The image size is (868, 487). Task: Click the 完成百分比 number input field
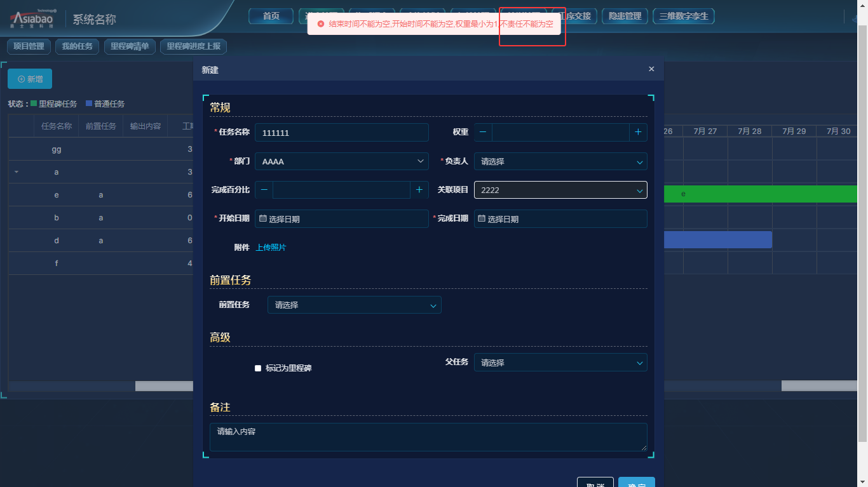pos(341,190)
